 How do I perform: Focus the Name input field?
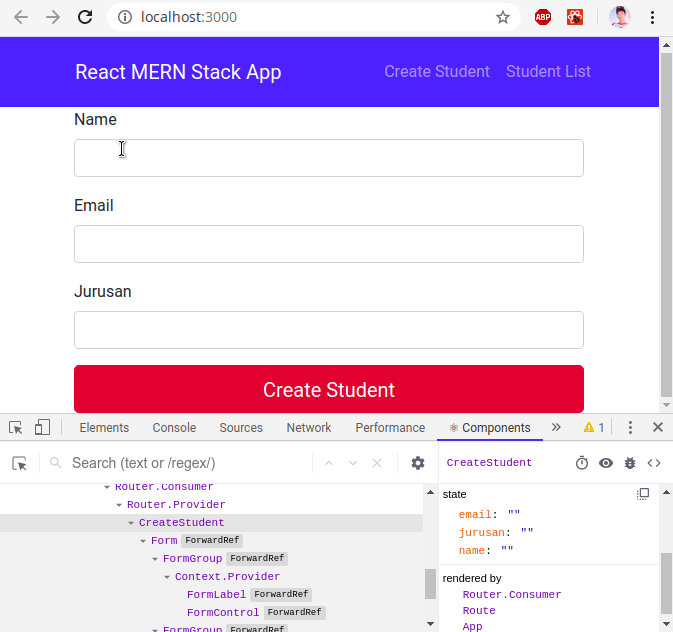(x=329, y=158)
